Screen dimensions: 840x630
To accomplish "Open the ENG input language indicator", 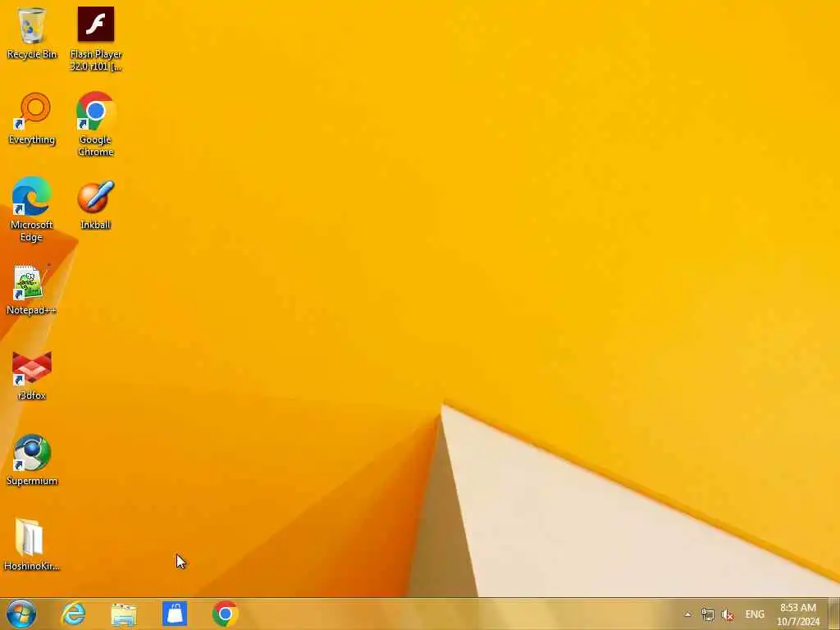I will tap(755, 614).
